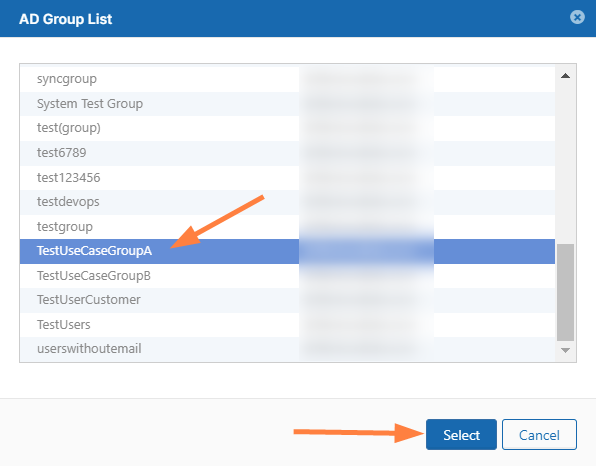The image size is (596, 466).
Task: Click the scrollbar up arrow
Action: (565, 76)
